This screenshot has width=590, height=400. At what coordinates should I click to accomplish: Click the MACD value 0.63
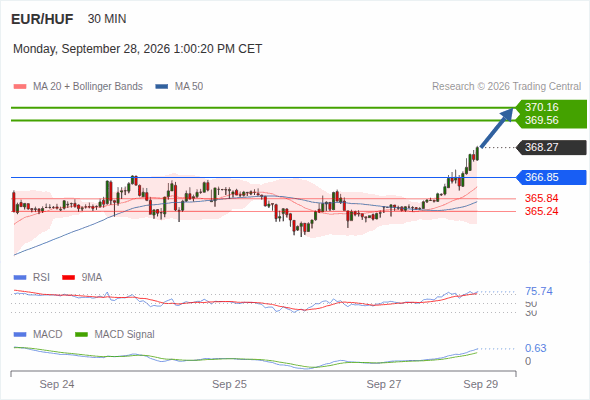tap(535, 348)
